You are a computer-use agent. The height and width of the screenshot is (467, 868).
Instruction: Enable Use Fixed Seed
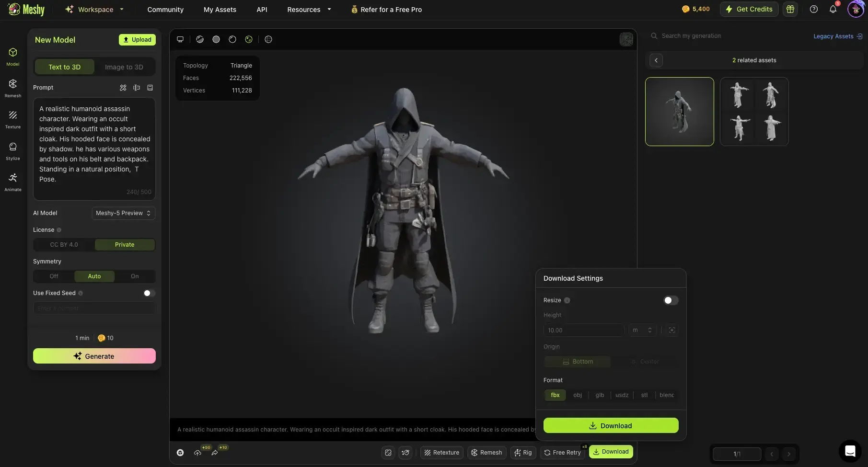[x=149, y=293]
